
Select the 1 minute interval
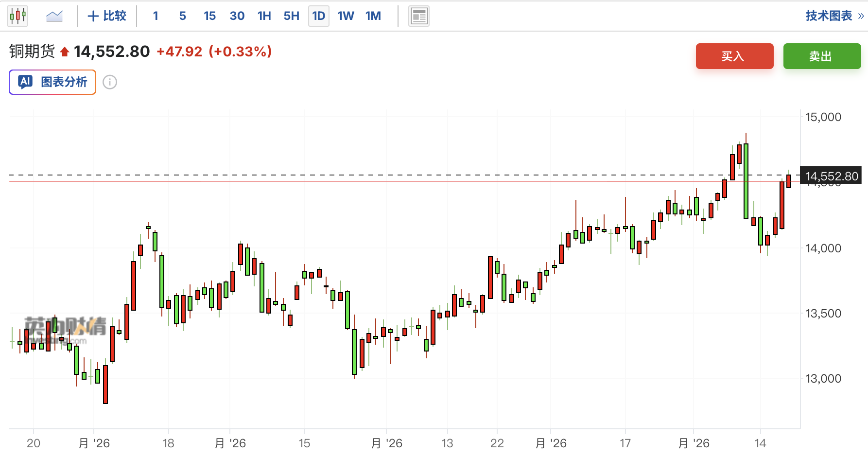pos(156,16)
